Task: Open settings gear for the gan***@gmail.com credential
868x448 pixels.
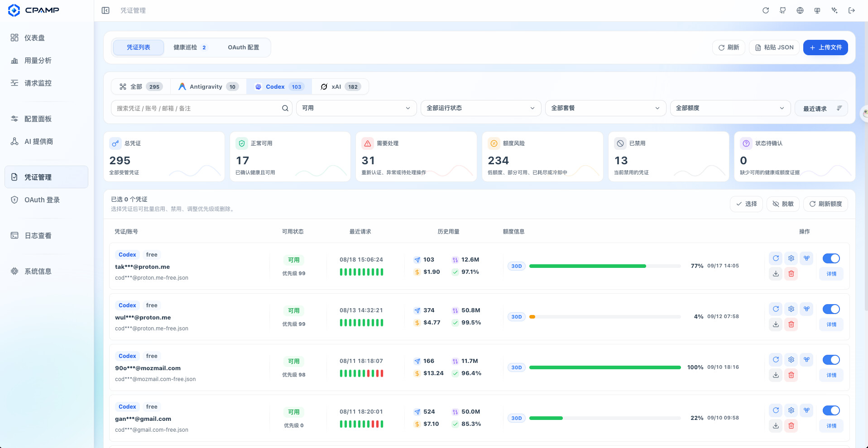Action: pos(791,410)
